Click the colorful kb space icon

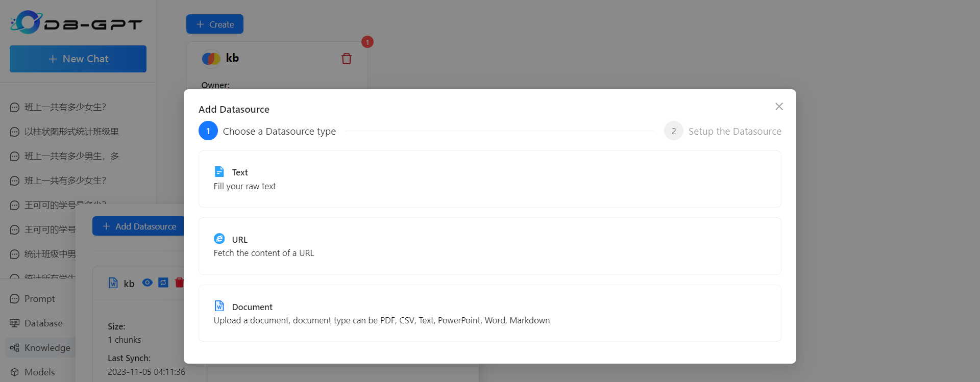211,59
